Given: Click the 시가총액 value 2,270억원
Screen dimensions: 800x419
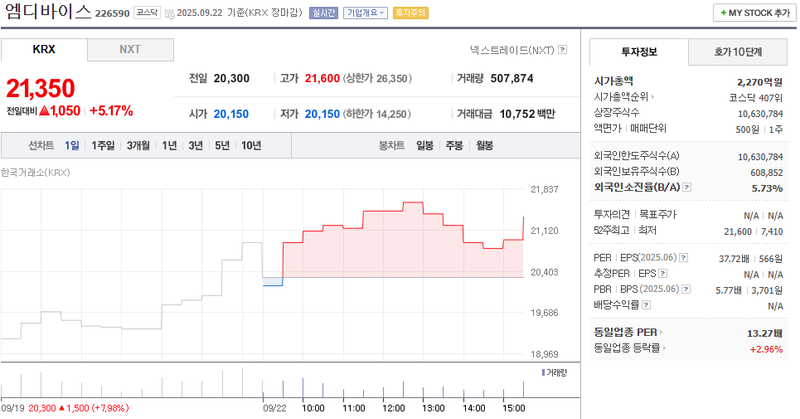Looking at the screenshot, I should coord(759,82).
